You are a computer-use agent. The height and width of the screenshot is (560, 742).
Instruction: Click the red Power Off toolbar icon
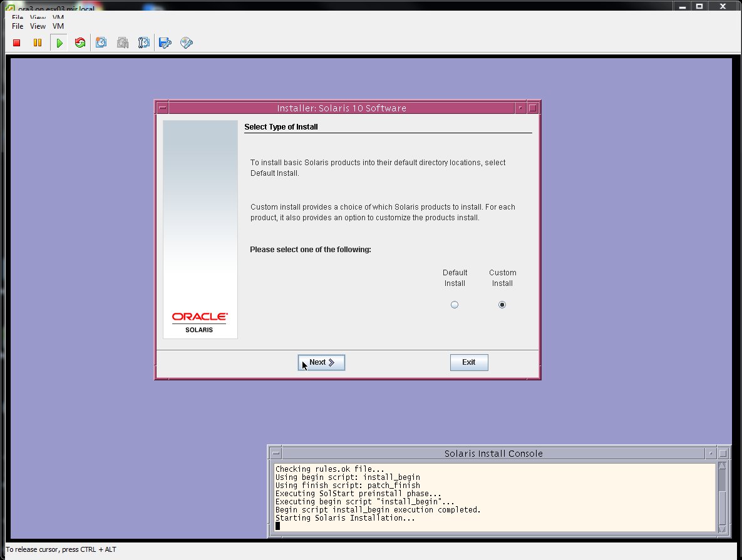click(x=17, y=43)
